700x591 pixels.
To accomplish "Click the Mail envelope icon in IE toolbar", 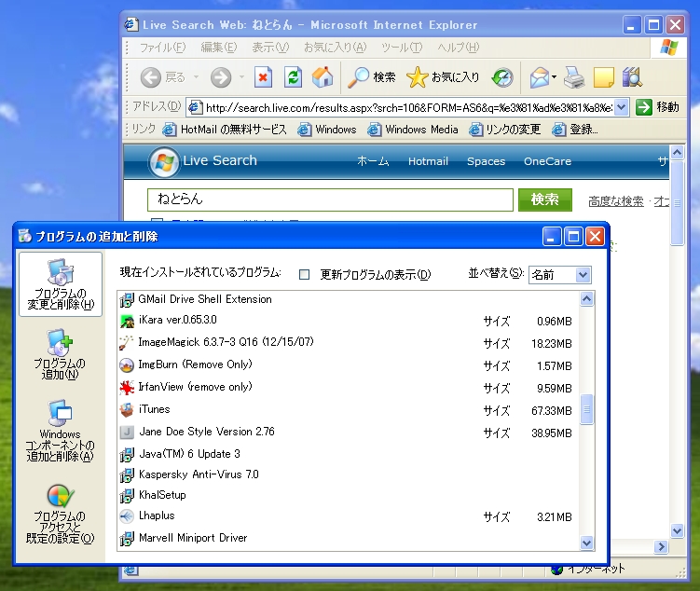I will click(x=539, y=77).
